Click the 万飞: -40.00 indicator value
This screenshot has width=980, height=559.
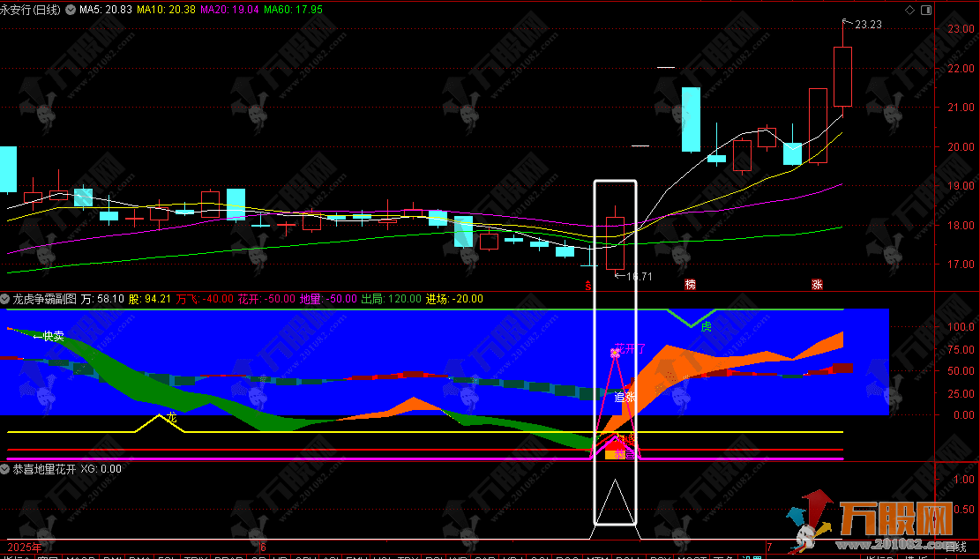point(205,299)
